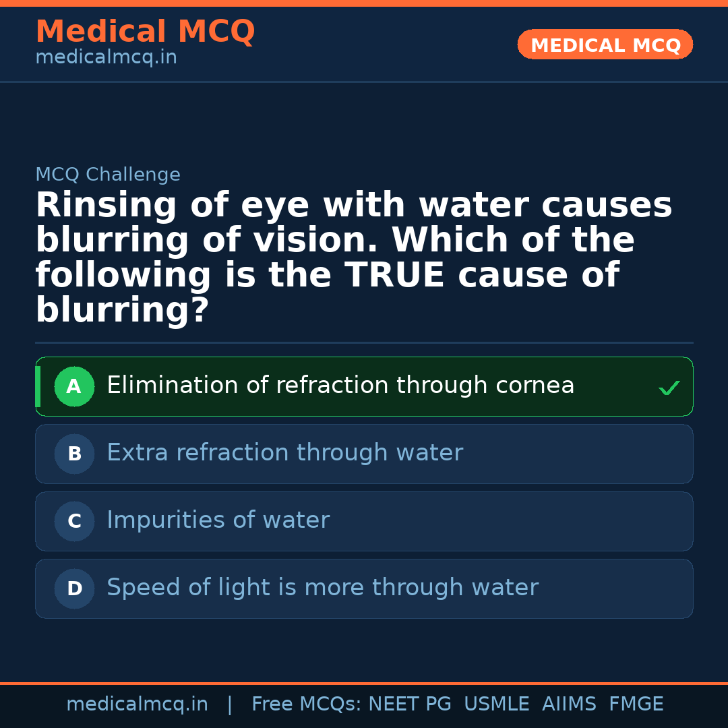Open medicalmcq.in link in footer

(x=137, y=704)
